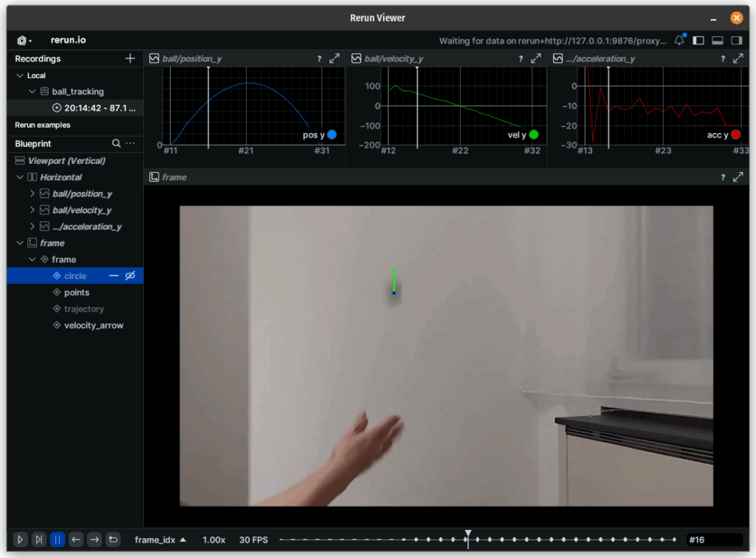Toggle the left blueprint panel

pos(698,41)
